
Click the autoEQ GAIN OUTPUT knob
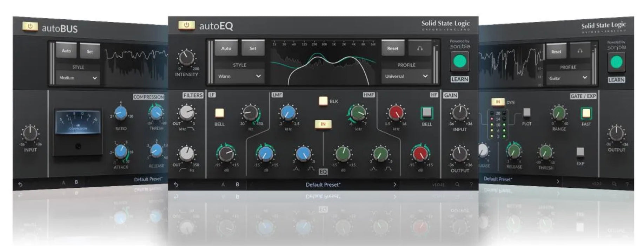coord(460,154)
